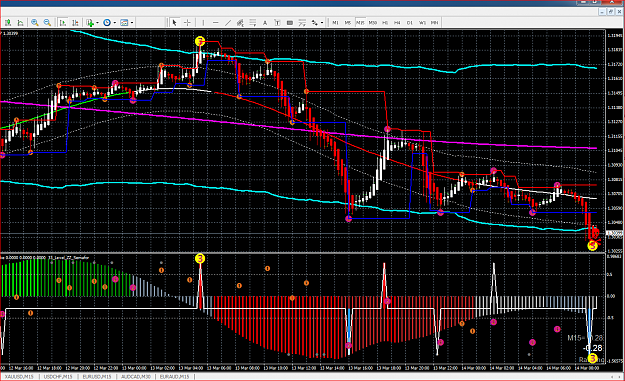The width and height of the screenshot is (625, 381).
Task: Expand the Templates dropdown arrow
Action: point(132,23)
